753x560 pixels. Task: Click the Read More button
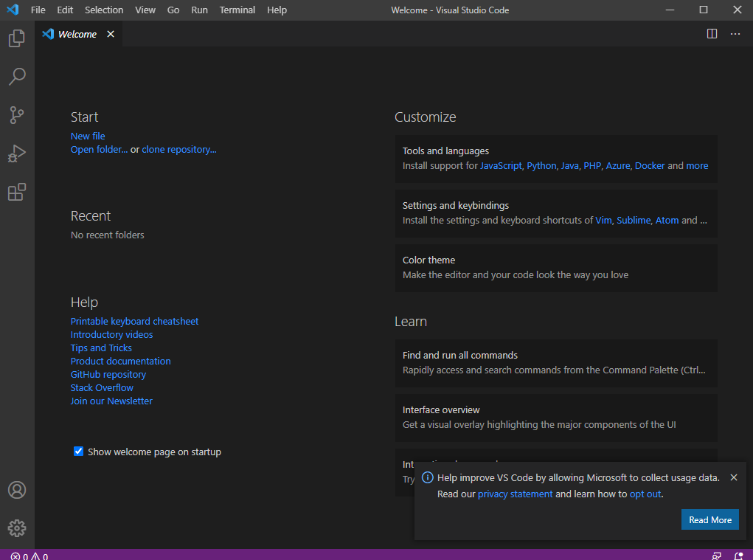[x=709, y=519]
